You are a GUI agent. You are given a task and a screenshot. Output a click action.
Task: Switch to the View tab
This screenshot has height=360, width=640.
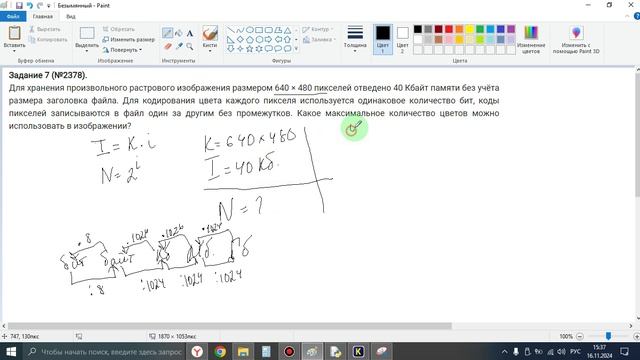[71, 16]
